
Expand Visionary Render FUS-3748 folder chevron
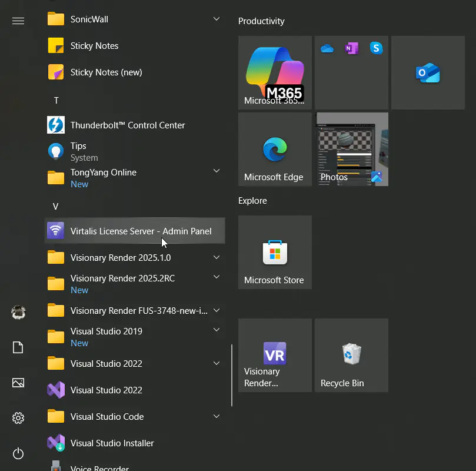[x=217, y=310]
